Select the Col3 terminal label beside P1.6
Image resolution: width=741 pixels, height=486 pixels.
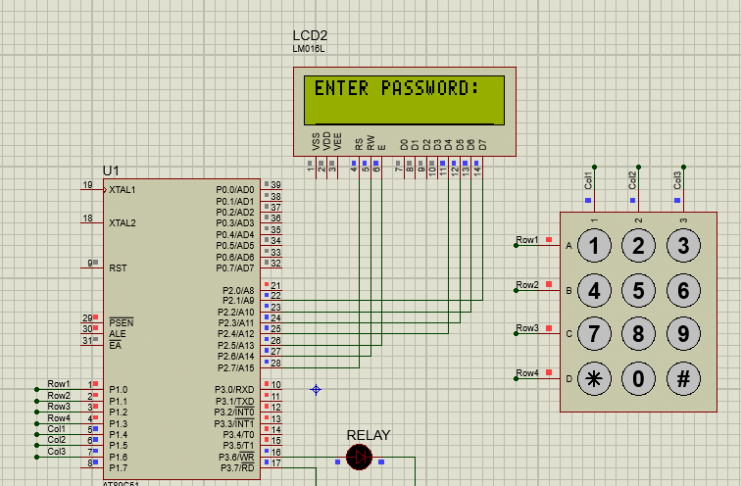(x=56, y=451)
